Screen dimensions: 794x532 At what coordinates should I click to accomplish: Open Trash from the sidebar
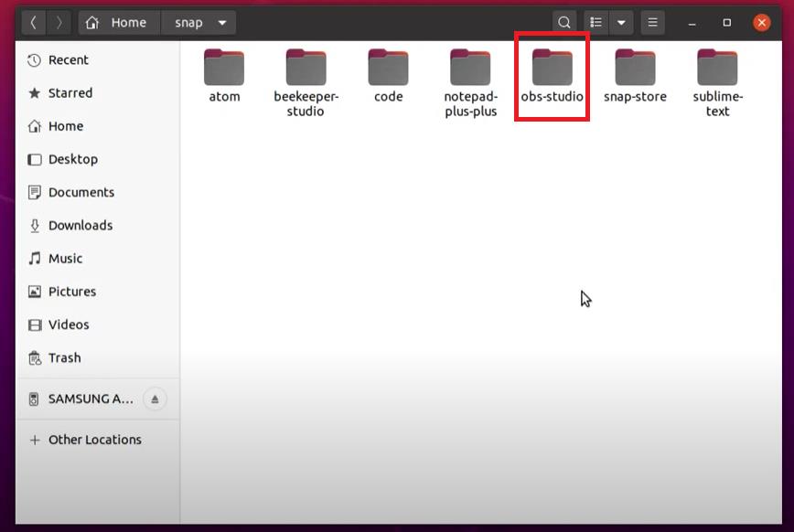(x=97, y=358)
